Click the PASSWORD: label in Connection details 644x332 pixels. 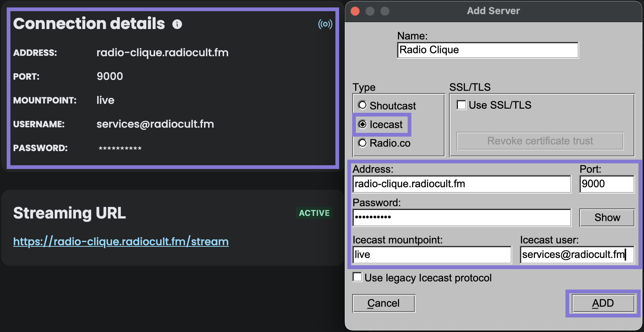click(x=40, y=148)
